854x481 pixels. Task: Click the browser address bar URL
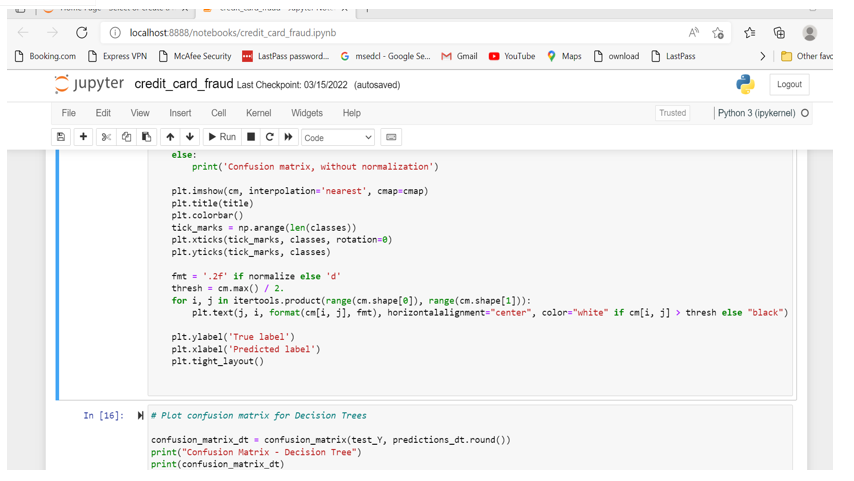pyautogui.click(x=232, y=33)
